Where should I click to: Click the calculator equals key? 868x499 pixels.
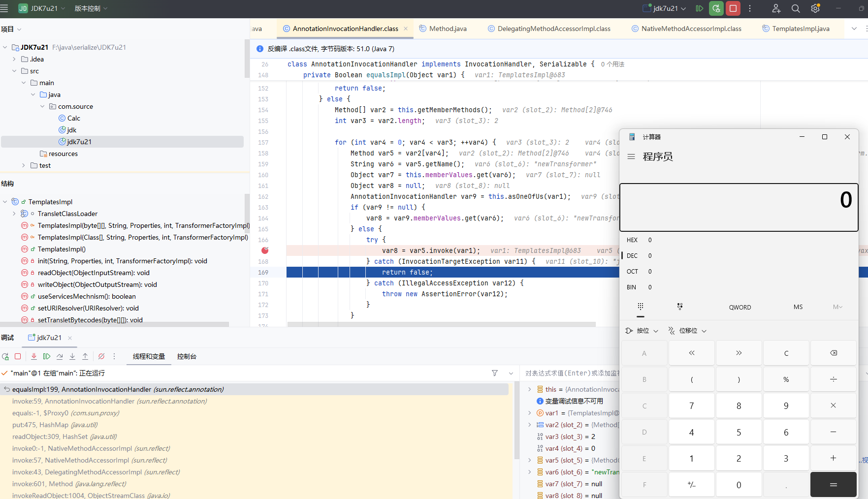[x=834, y=485]
